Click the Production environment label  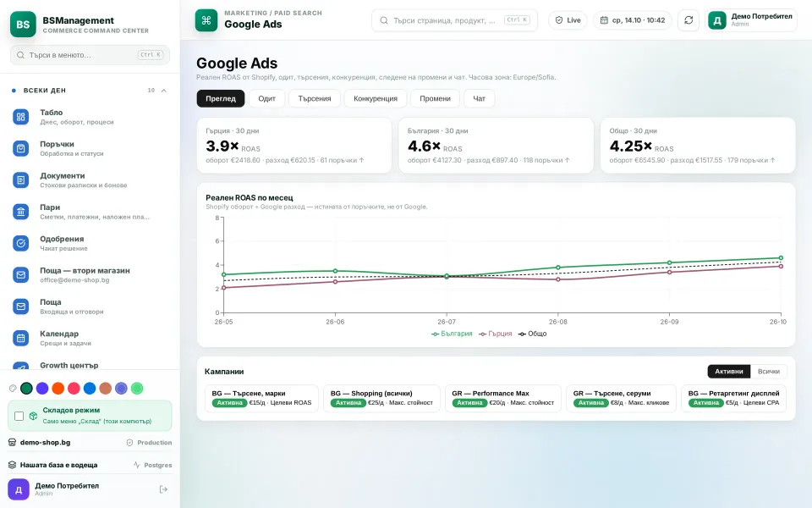pyautogui.click(x=154, y=443)
